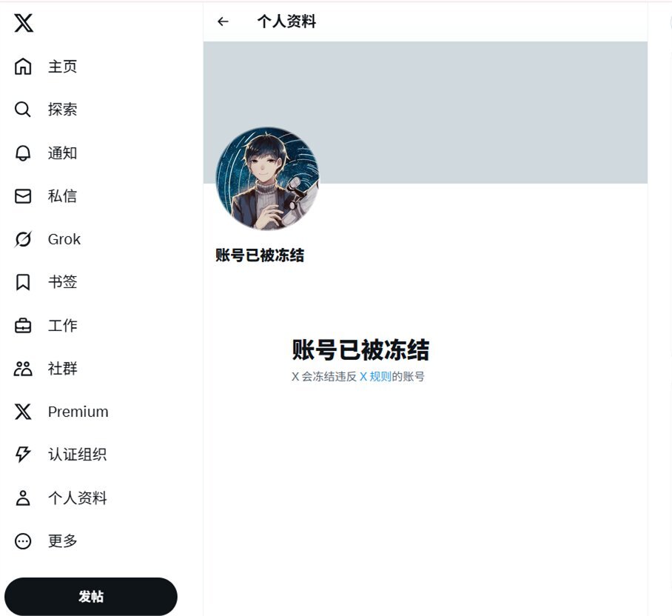Expand the 更多 (more) menu icon
This screenshot has height=616, width=672.
pyautogui.click(x=23, y=541)
